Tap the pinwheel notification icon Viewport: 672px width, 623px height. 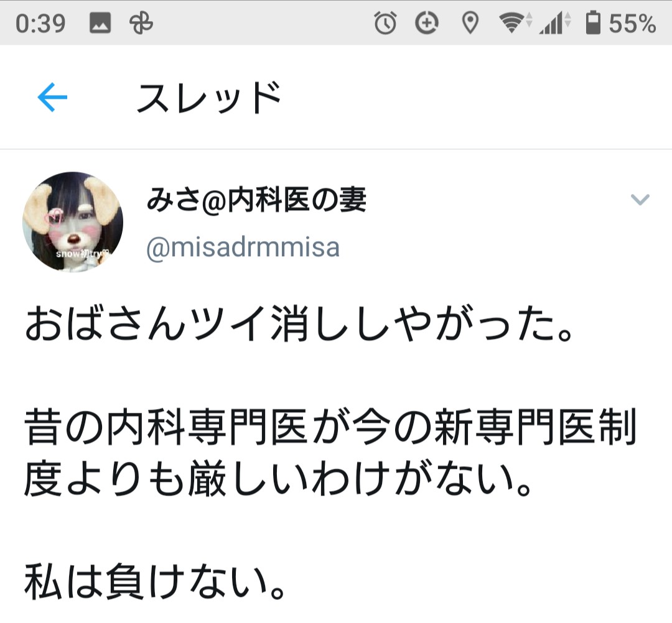tap(141, 22)
